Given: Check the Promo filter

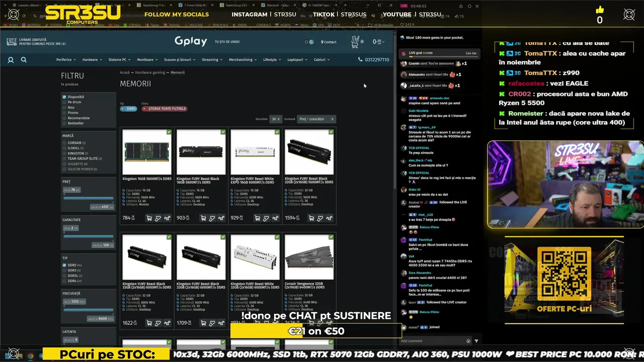Looking at the screenshot, I should click(64, 113).
